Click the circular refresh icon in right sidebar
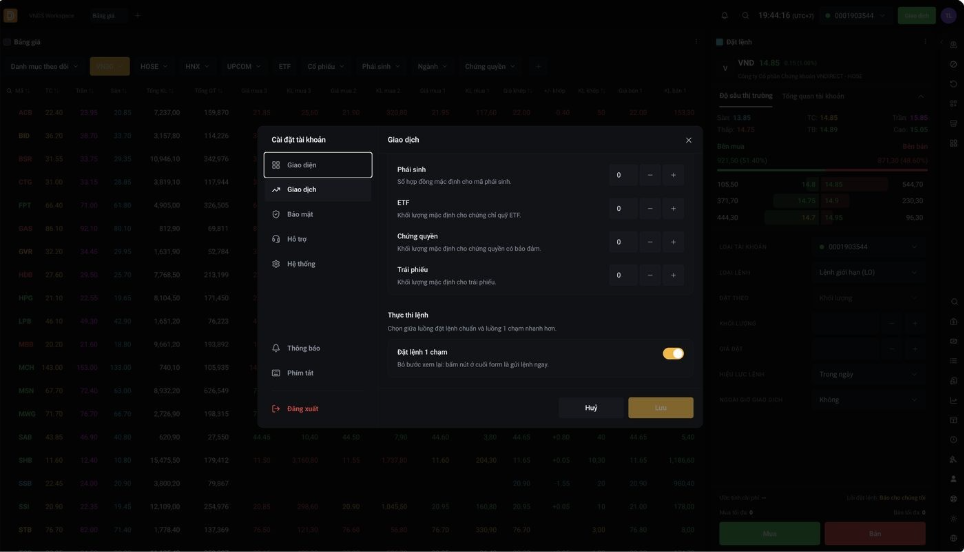The width and height of the screenshot is (964, 552). (x=954, y=84)
